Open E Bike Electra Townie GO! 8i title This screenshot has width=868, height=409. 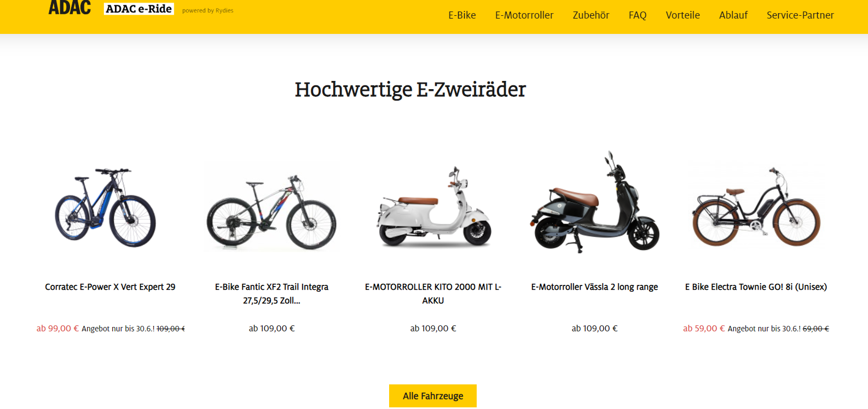click(x=756, y=287)
